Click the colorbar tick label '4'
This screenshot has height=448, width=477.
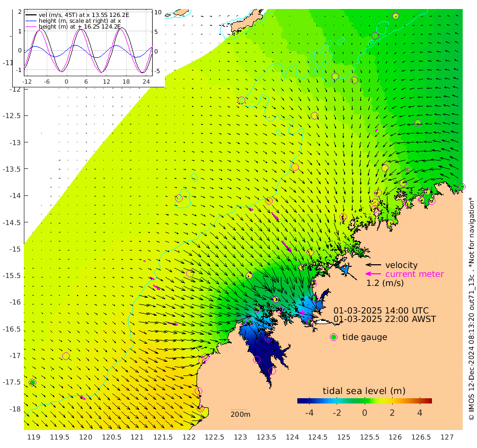[x=420, y=413]
